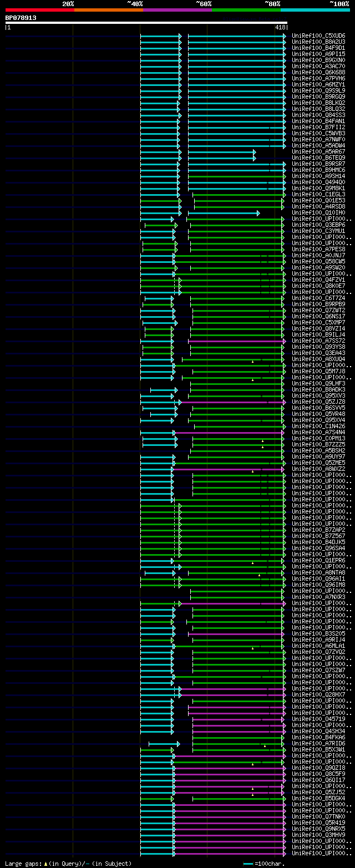Click the label UniRef100_A8WXZ2

pos(318,469)
